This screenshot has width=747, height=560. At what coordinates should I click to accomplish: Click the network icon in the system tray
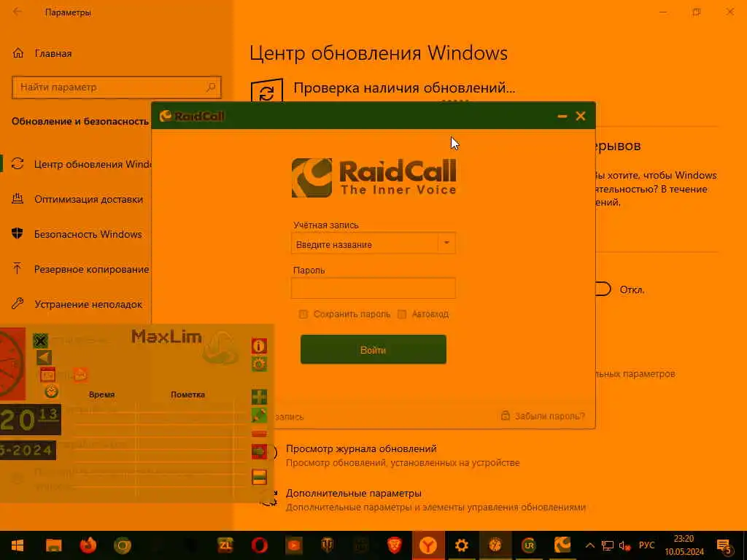pos(608,545)
